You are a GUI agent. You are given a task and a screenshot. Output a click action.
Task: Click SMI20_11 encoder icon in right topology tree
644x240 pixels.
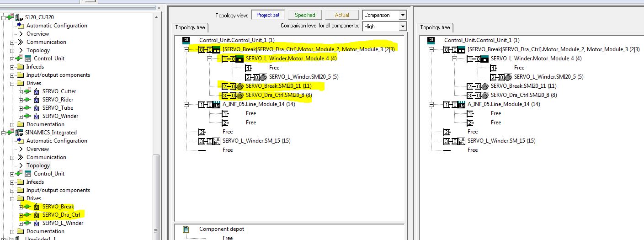(485, 86)
